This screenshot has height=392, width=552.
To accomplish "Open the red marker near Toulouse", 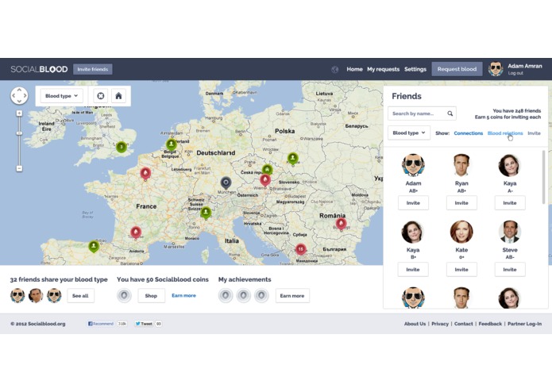I will pos(136,233).
